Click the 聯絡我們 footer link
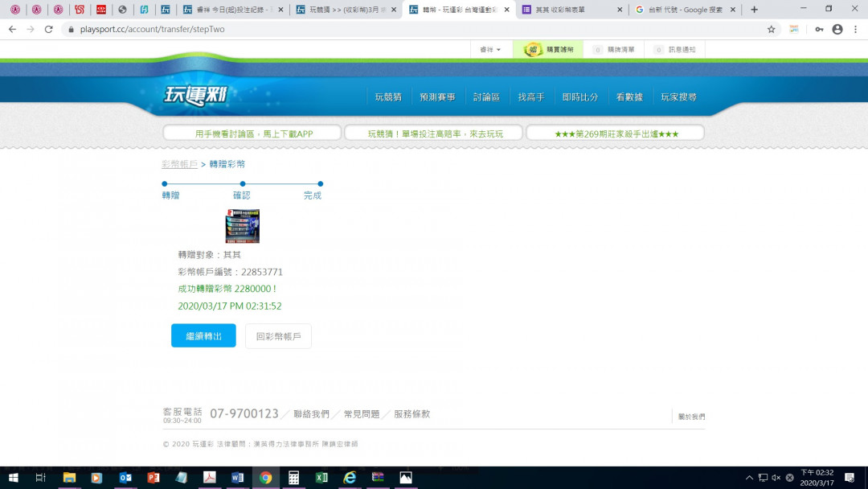Viewport: 868px width, 489px height. click(311, 413)
